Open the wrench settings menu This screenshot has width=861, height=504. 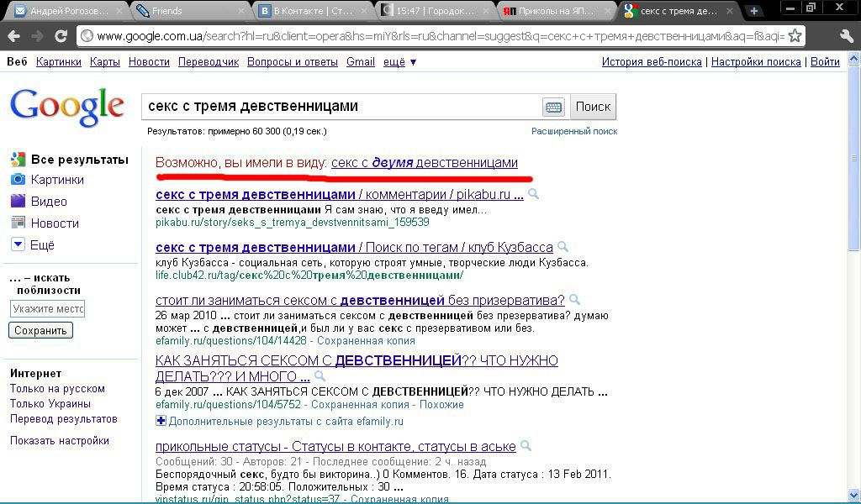coord(845,36)
